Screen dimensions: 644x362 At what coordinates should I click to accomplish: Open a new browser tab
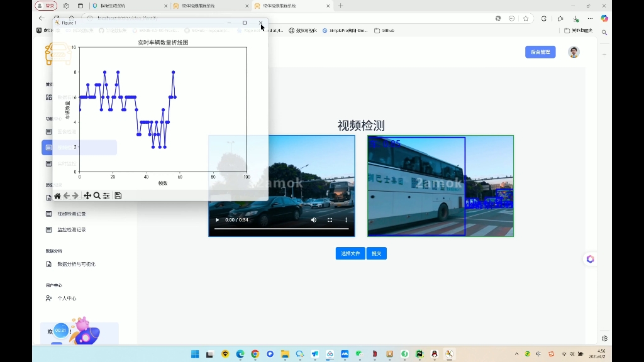click(340, 6)
